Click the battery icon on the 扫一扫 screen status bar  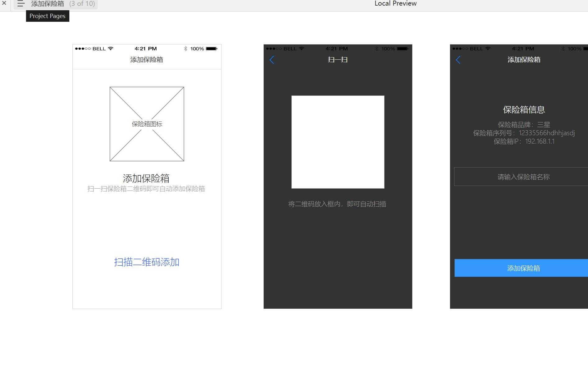click(x=403, y=48)
